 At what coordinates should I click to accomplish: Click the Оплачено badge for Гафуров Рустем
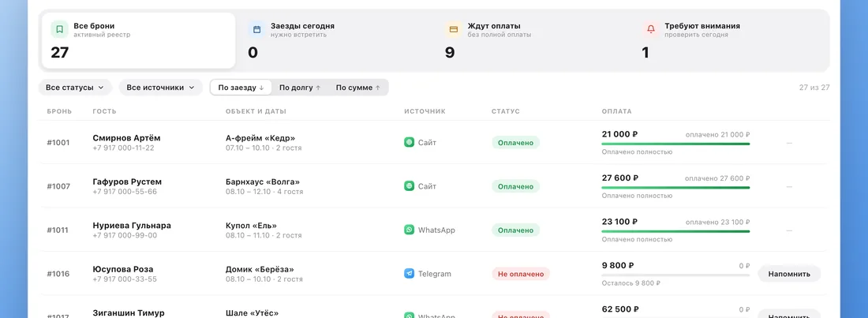[515, 186]
